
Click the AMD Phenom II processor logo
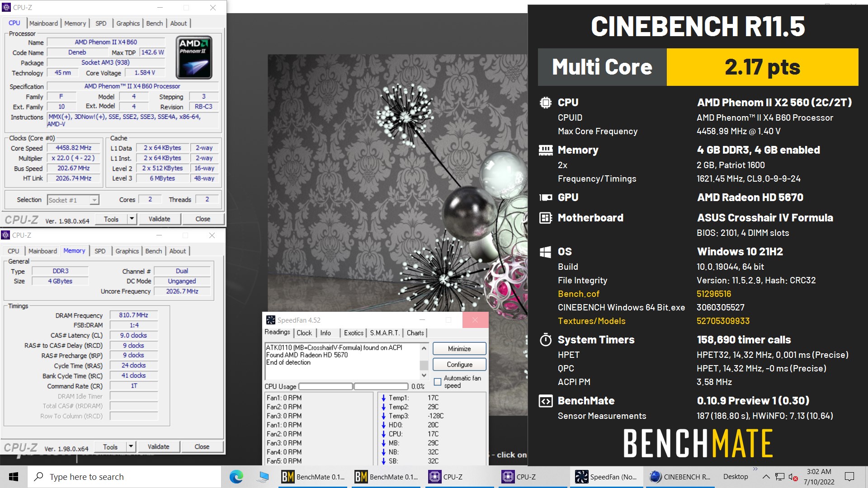(194, 57)
